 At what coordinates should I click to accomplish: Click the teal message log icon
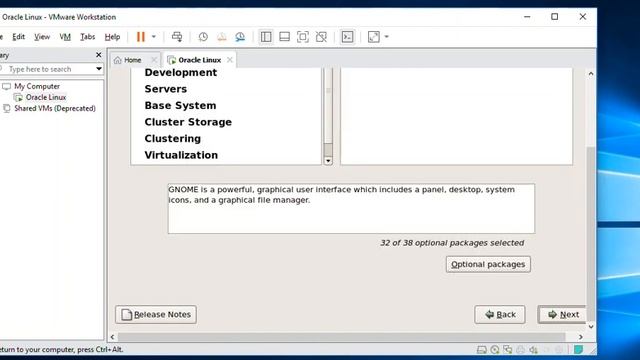tap(578, 349)
